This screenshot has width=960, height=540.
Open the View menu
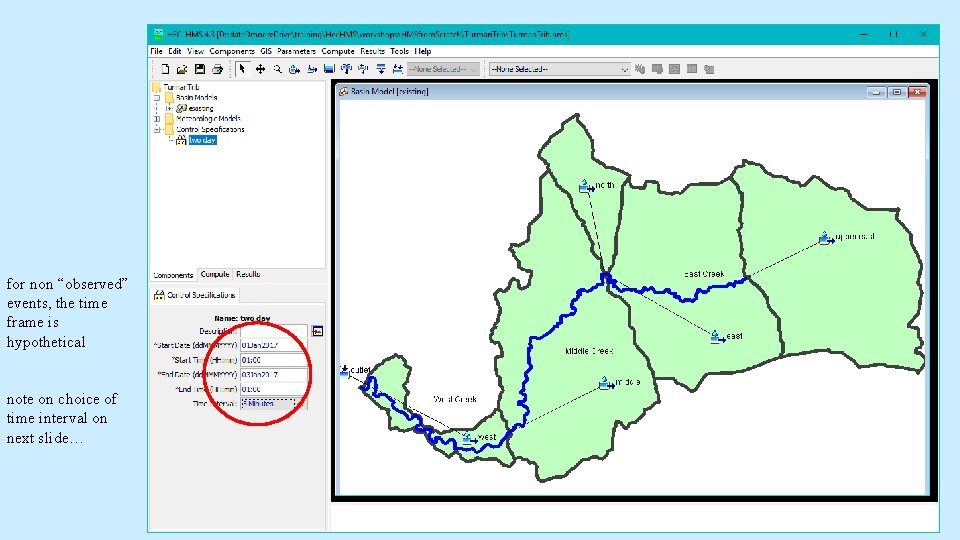click(195, 51)
